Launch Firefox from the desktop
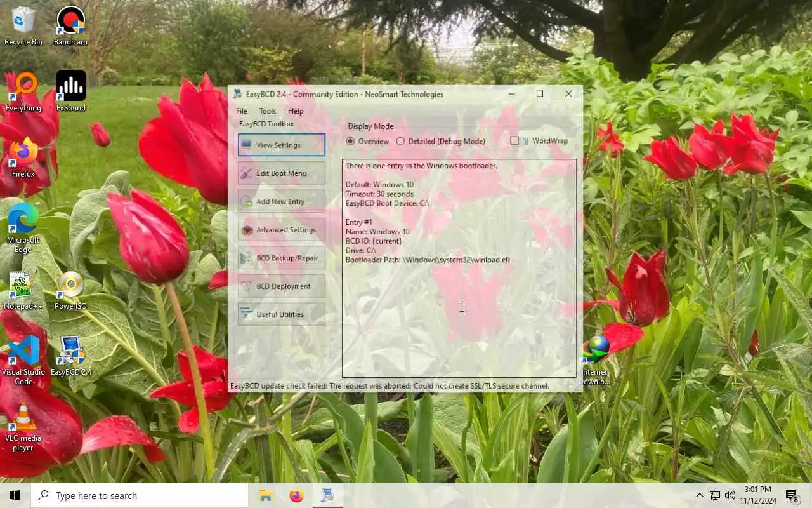 pyautogui.click(x=23, y=158)
